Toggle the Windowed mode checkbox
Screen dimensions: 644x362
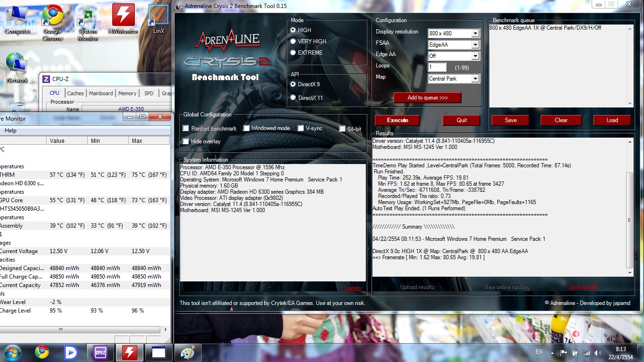(246, 128)
